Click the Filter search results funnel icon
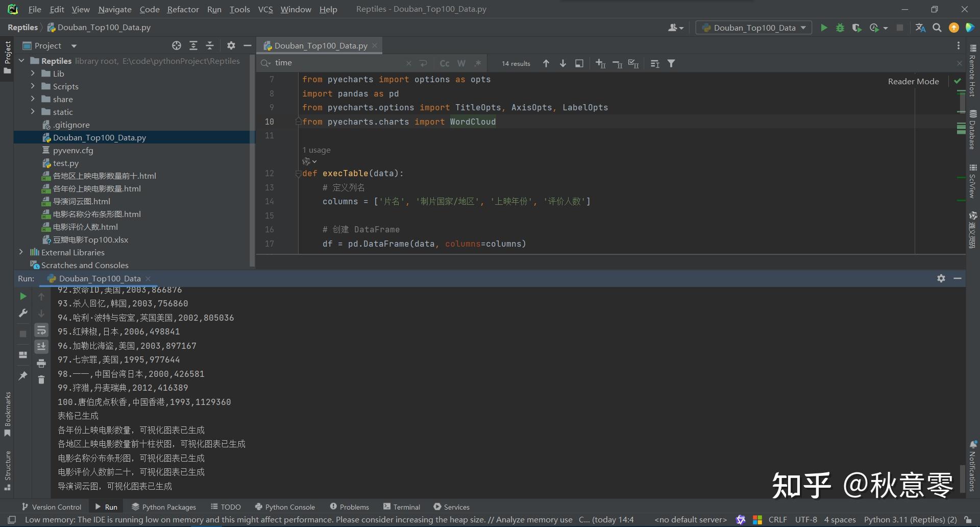 671,64
